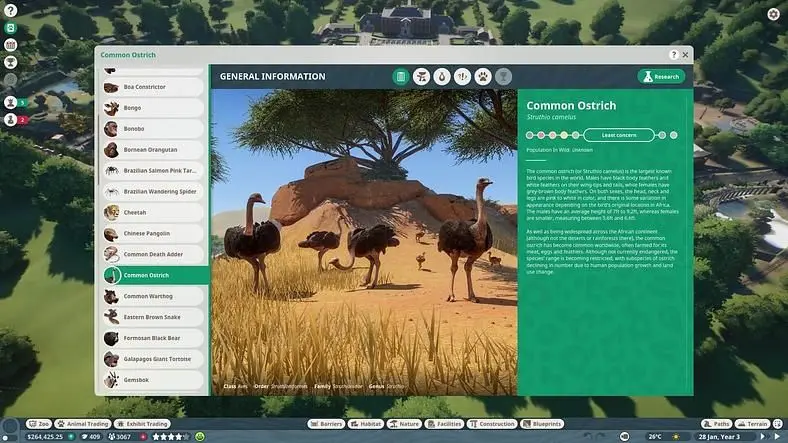788x443 pixels.
Task: Select Cheetah in the species list
Action: (153, 212)
